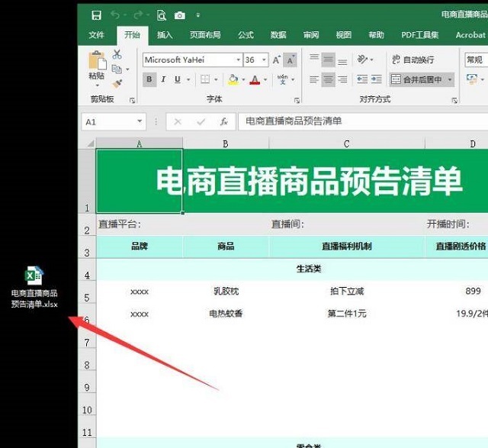Viewport: 488px width, 448px height.
Task: Click the text Orientation icon
Action: [x=363, y=59]
